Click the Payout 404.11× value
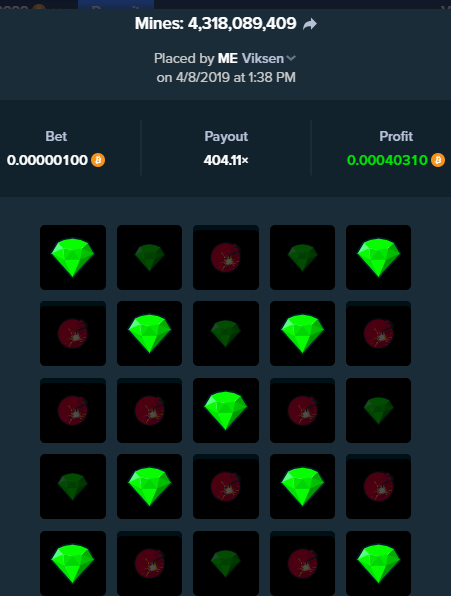Image resolution: width=451 pixels, height=596 pixels. (226, 160)
